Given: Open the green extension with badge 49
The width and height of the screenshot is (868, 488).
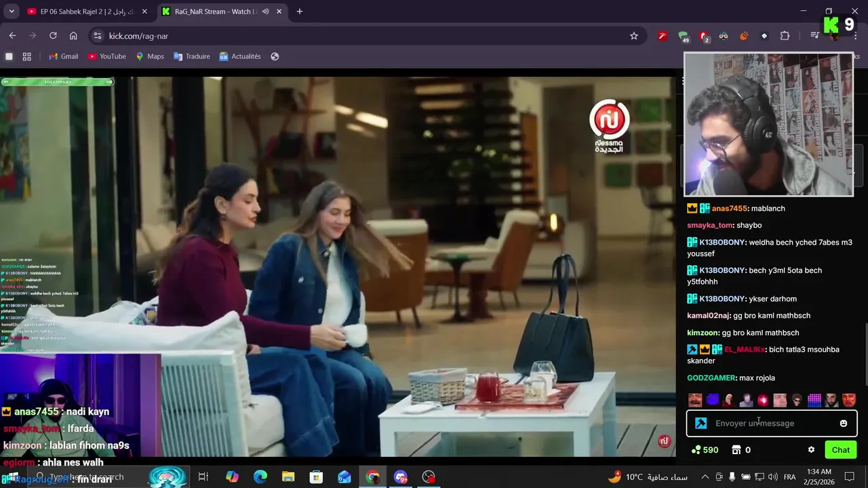Looking at the screenshot, I should pyautogui.click(x=683, y=37).
